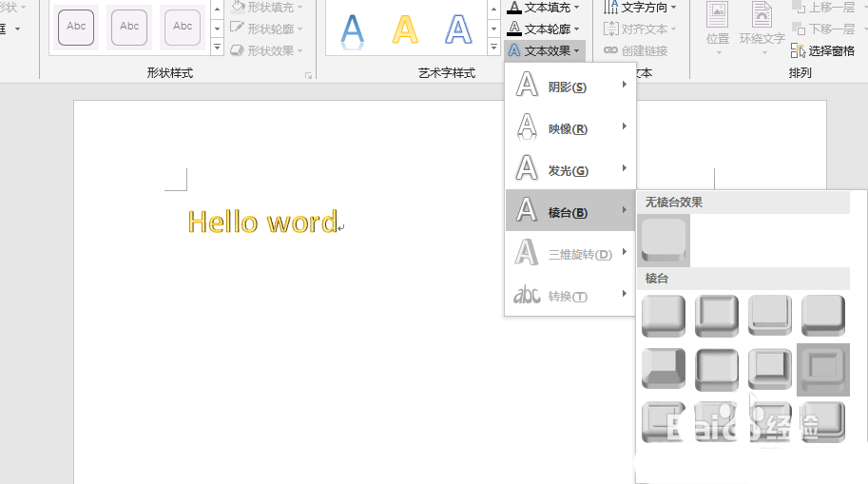Screen dimensions: 868x484
Task: Open the 文本填充 text fill dropdown
Action: (545, 8)
